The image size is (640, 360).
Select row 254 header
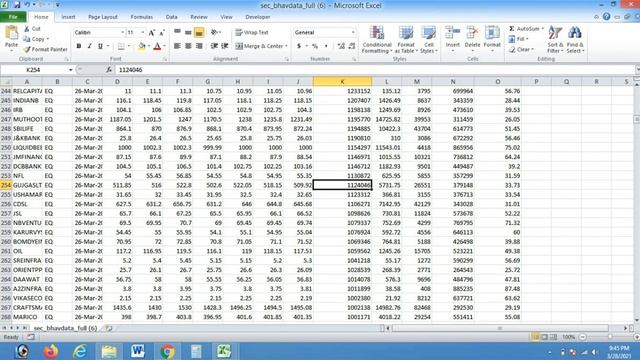click(6, 185)
